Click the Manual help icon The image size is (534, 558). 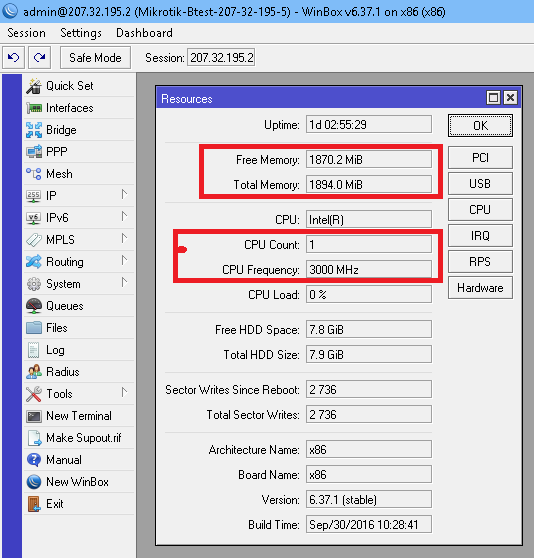pos(34,460)
